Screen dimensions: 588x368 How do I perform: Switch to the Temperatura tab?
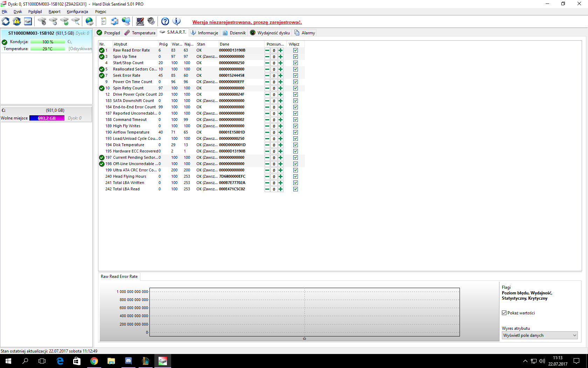pyautogui.click(x=140, y=33)
